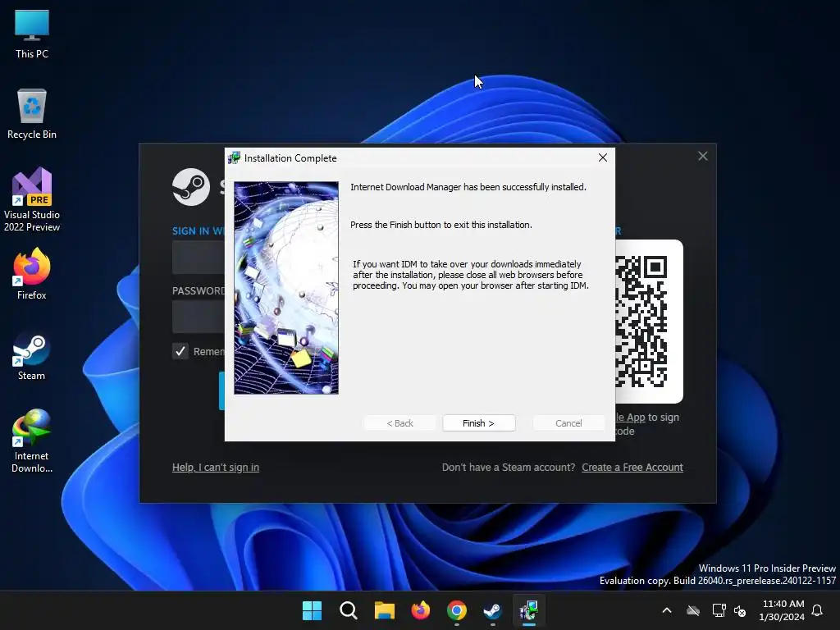Click the OneDrive cloud tray icon
The width and height of the screenshot is (840, 630).
coord(693,610)
